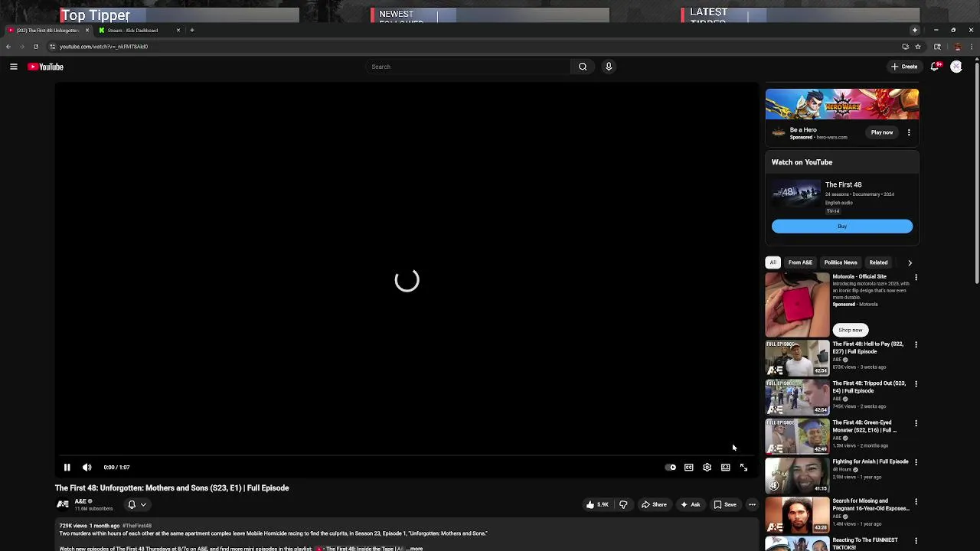Click the search magnifier button

tap(583, 67)
